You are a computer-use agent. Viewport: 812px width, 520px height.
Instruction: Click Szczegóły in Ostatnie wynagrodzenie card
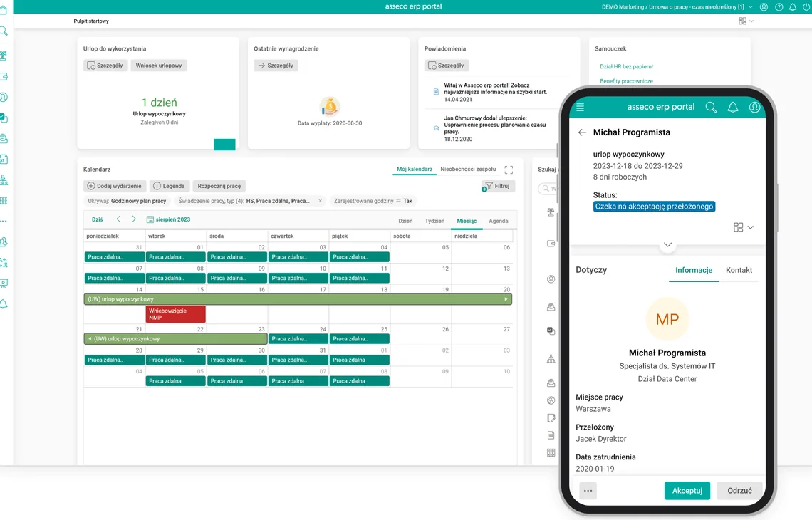(x=276, y=66)
